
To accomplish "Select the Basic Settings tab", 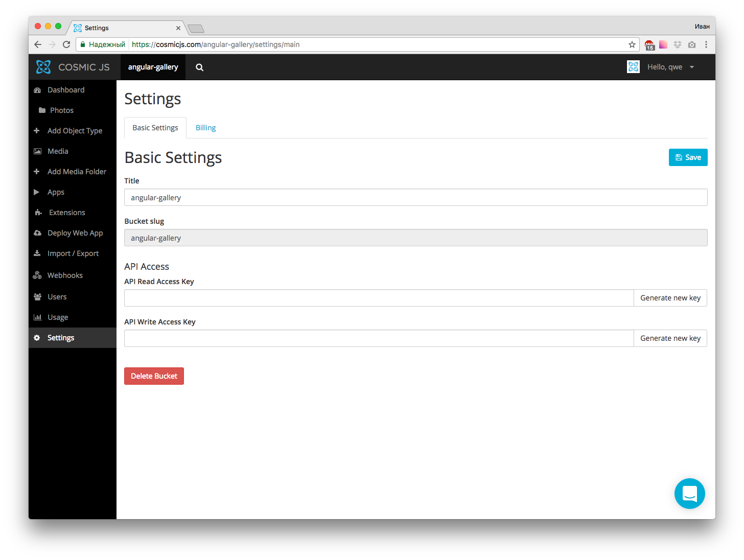I will (155, 128).
